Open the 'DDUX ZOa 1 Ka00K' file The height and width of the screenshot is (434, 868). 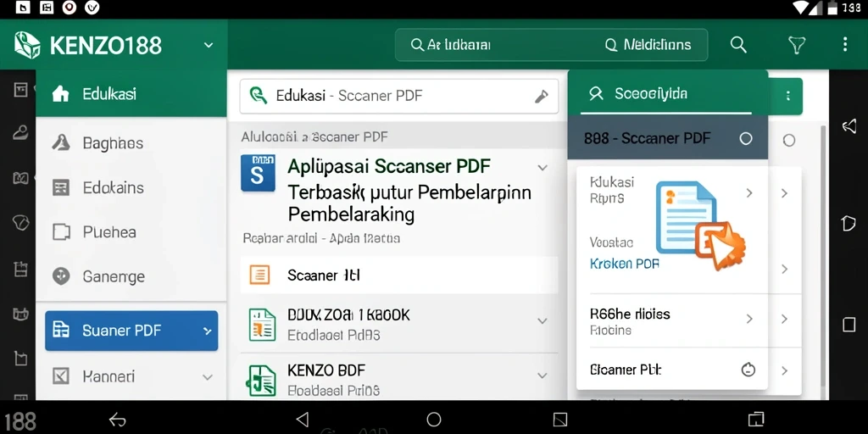[x=348, y=315]
